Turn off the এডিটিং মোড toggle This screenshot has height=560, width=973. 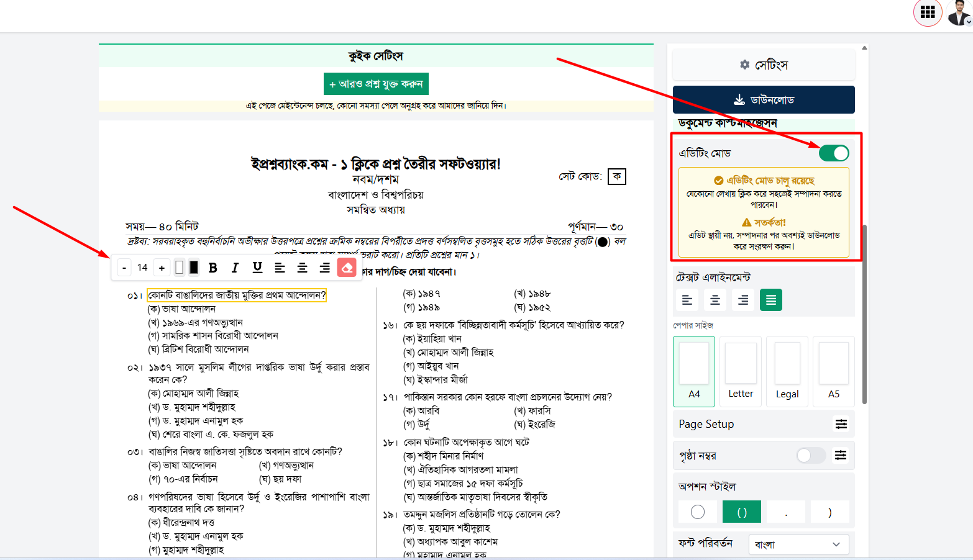tap(834, 153)
